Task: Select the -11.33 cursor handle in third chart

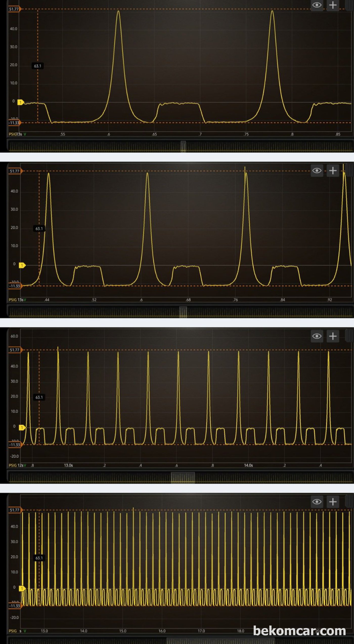Action: coord(16,445)
